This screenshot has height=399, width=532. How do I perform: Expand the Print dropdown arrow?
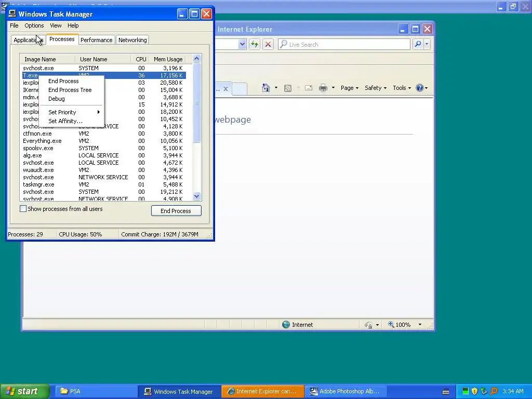tap(333, 88)
